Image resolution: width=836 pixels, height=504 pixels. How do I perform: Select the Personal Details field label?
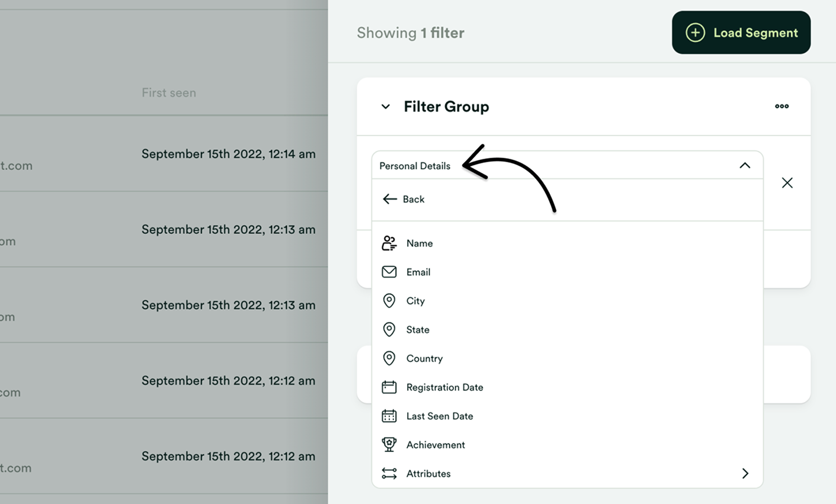pyautogui.click(x=414, y=166)
